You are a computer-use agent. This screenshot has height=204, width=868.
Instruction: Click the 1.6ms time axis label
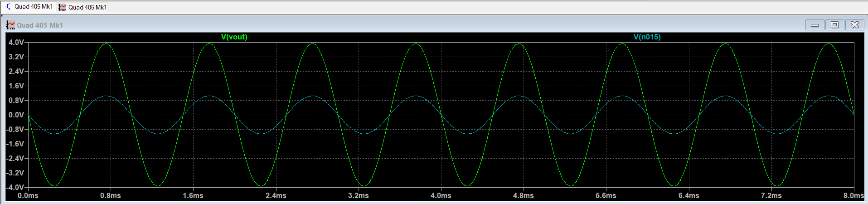point(193,195)
